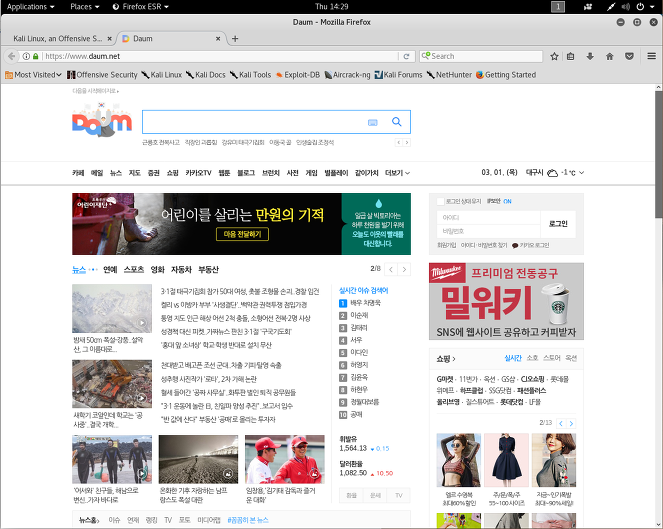
Task: Open the power icon in top bar
Action: (640, 7)
